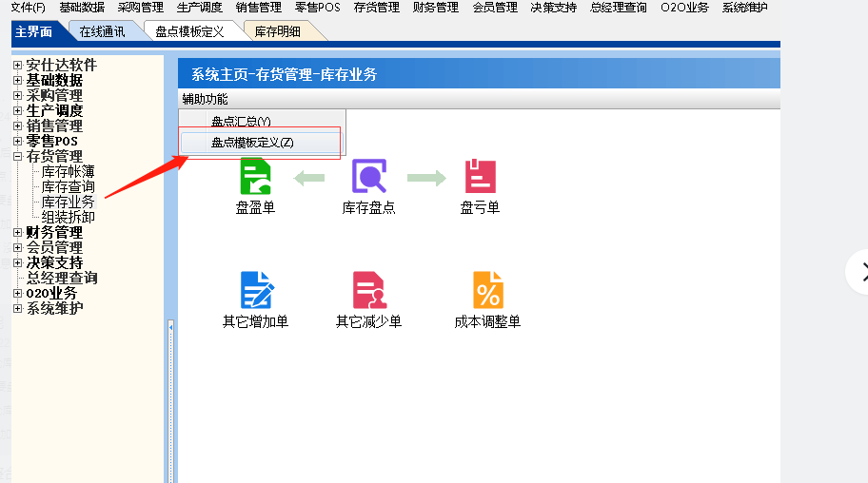
Task: Choose 盘点汇总(Y) from the dropdown
Action: click(262, 121)
